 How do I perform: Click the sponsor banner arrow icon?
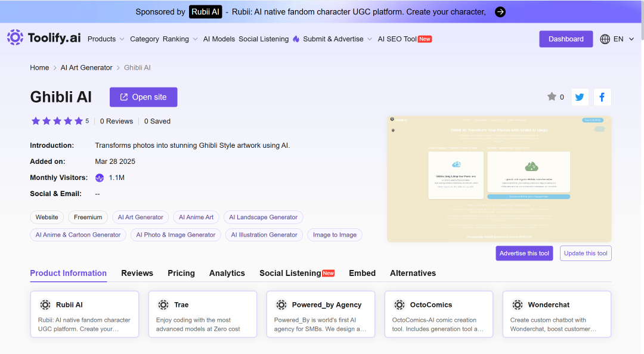click(500, 12)
